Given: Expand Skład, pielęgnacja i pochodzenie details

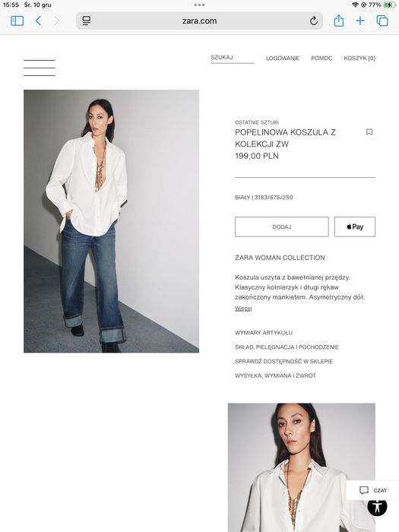Looking at the screenshot, I should click(x=287, y=347).
